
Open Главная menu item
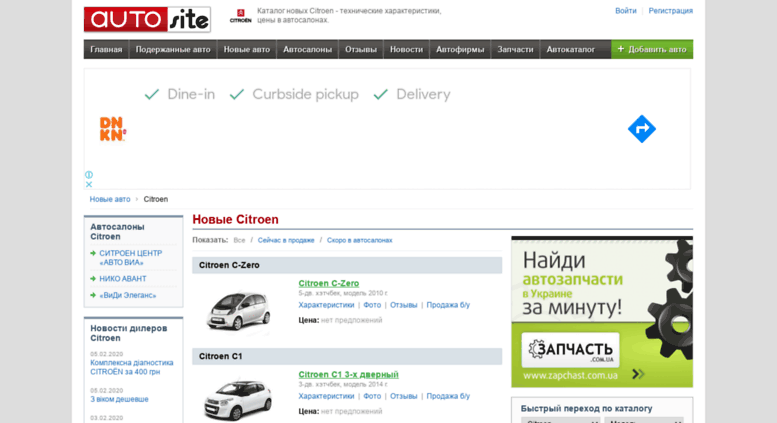pos(106,50)
